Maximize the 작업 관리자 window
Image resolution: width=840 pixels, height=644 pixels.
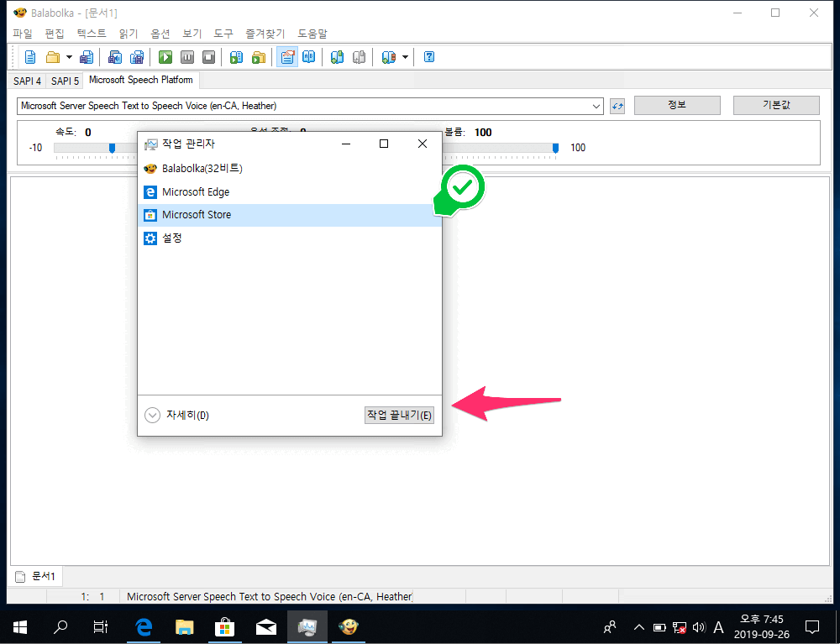pos(384,144)
